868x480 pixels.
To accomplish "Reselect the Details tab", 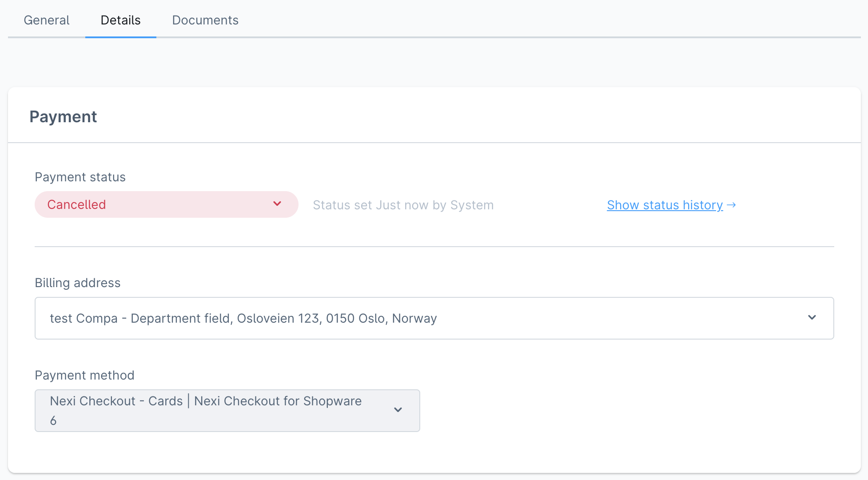I will tap(120, 20).
